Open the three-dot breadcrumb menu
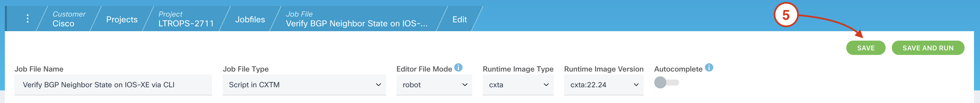 pos(27,18)
